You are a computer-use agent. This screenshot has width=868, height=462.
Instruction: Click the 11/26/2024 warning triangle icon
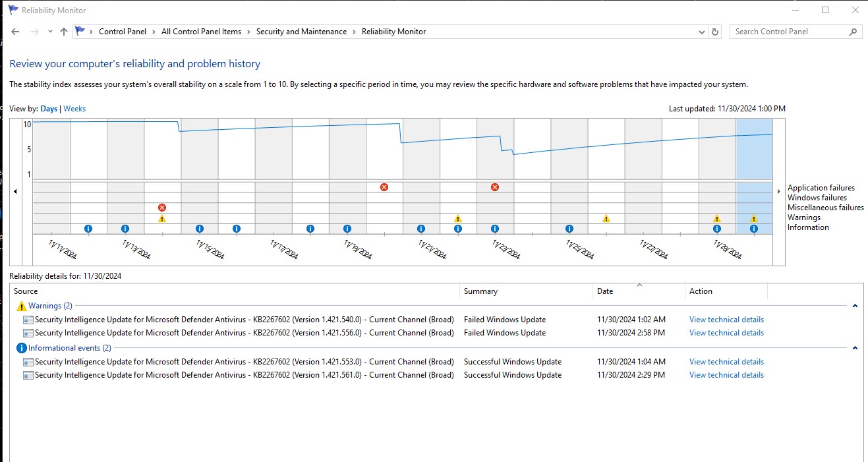pos(606,218)
